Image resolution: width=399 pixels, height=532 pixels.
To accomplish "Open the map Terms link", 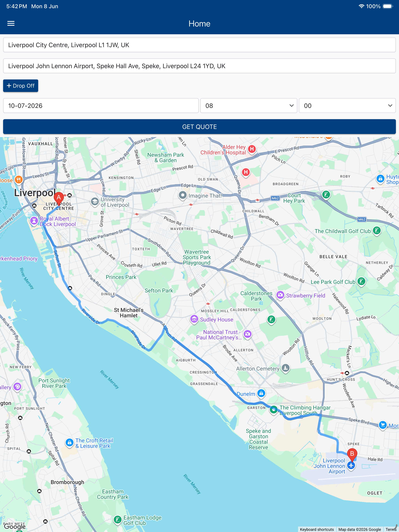I will pyautogui.click(x=391, y=529).
